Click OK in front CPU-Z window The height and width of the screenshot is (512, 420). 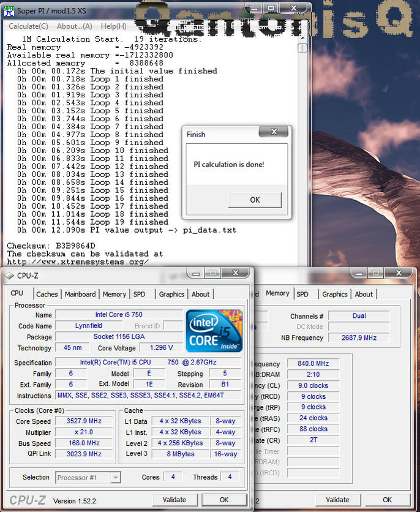(x=224, y=500)
